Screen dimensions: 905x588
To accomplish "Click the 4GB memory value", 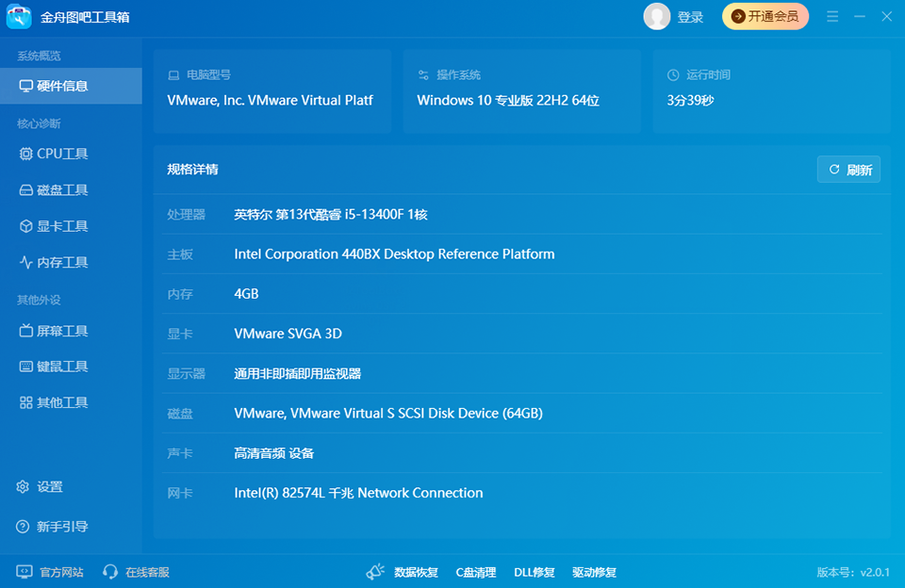I will tap(246, 294).
